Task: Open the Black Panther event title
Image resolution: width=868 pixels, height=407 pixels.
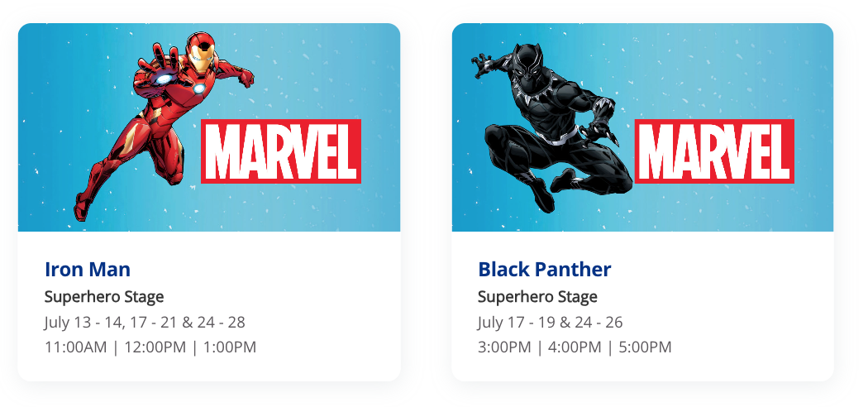Action: pyautogui.click(x=545, y=269)
